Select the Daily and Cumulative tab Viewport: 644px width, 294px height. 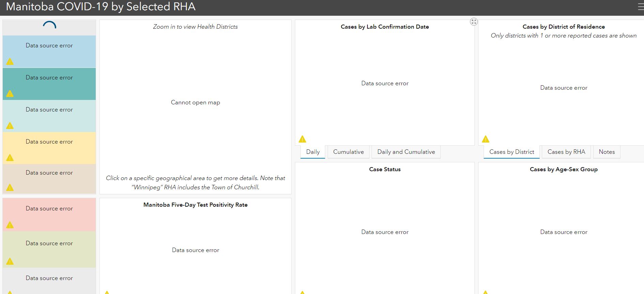[406, 152]
